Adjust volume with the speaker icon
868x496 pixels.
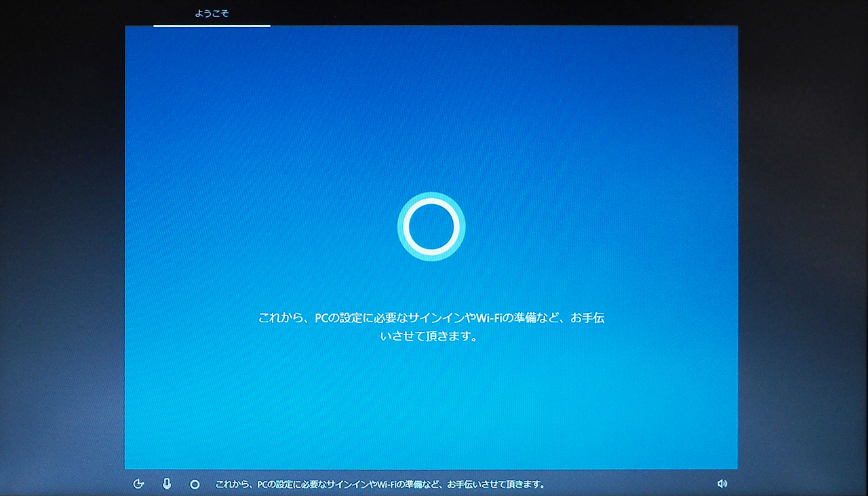click(722, 484)
